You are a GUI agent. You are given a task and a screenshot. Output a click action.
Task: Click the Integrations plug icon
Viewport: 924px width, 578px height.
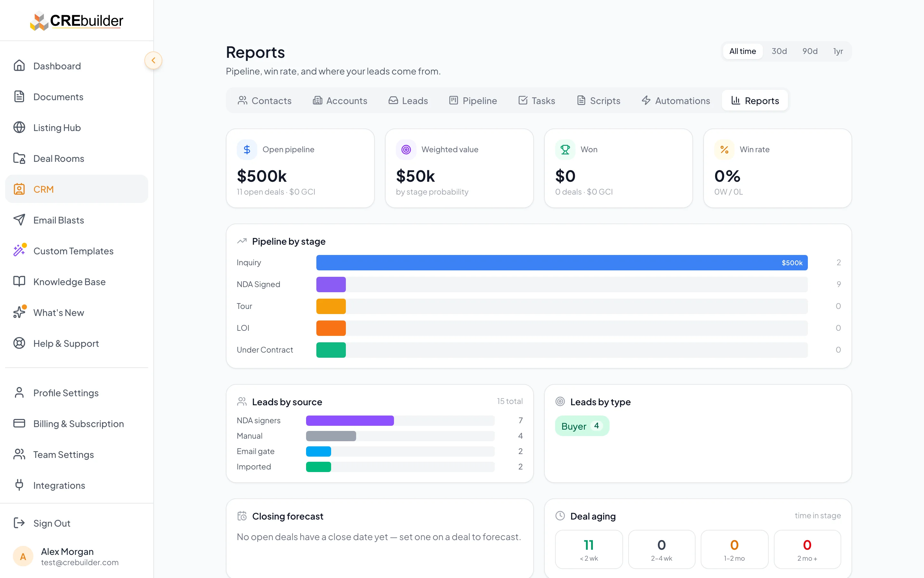pyautogui.click(x=19, y=485)
